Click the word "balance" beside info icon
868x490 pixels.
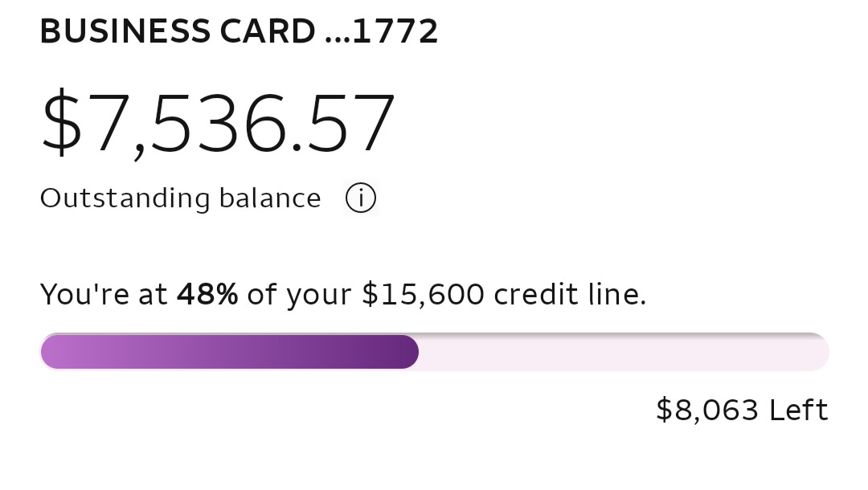pos(269,198)
